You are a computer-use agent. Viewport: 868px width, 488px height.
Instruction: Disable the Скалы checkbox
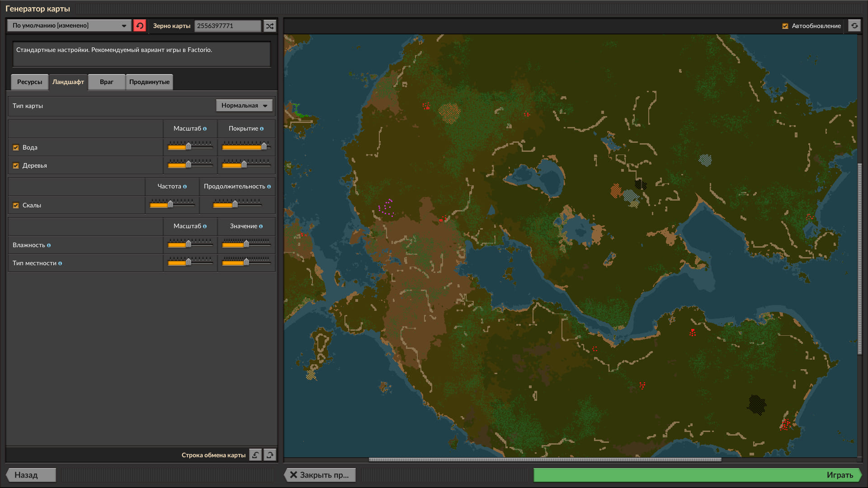(16, 206)
